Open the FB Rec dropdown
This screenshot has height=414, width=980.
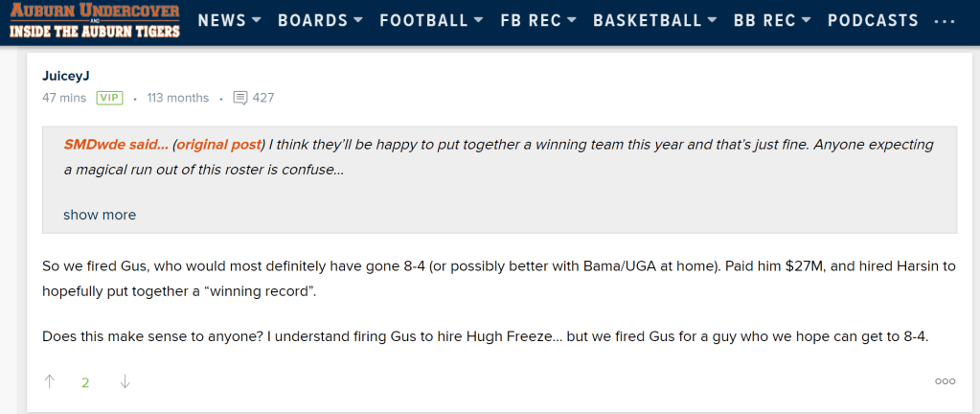[x=538, y=21]
